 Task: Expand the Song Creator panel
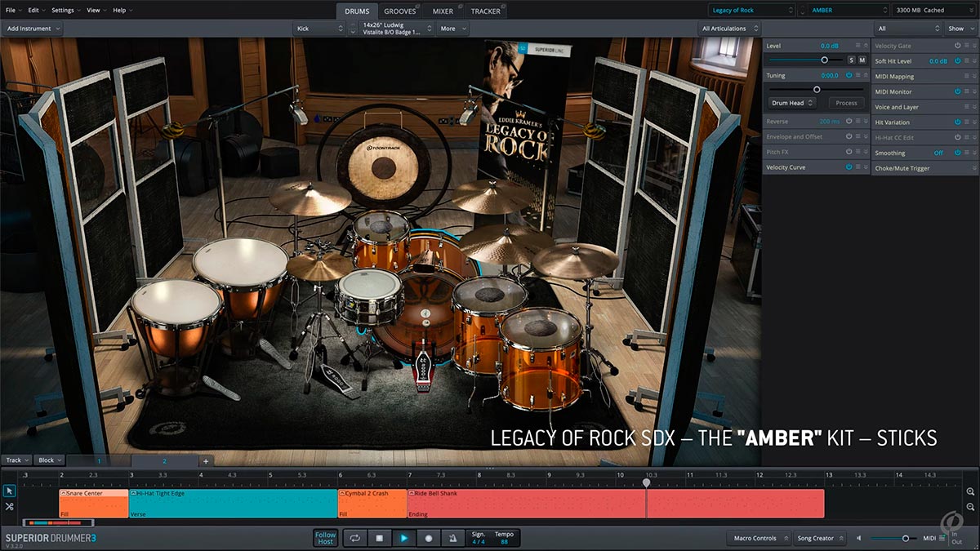click(x=820, y=538)
